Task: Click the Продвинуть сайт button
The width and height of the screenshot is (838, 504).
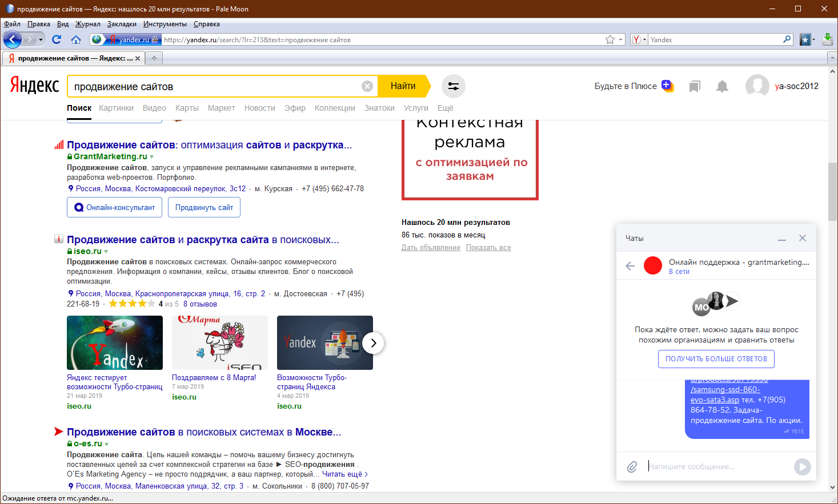Action: pos(204,207)
